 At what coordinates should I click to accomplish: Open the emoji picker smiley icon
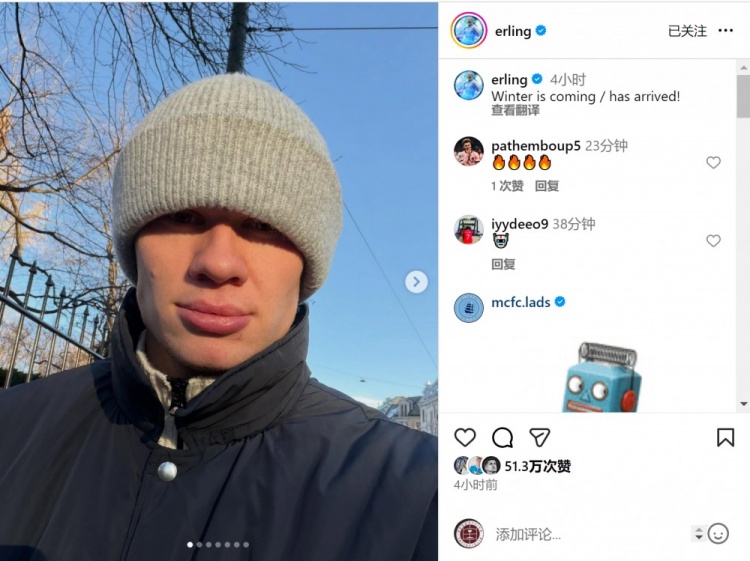pos(718,534)
